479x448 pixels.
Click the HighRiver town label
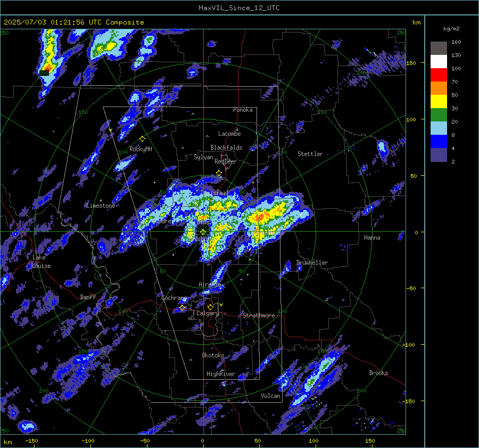tap(221, 374)
